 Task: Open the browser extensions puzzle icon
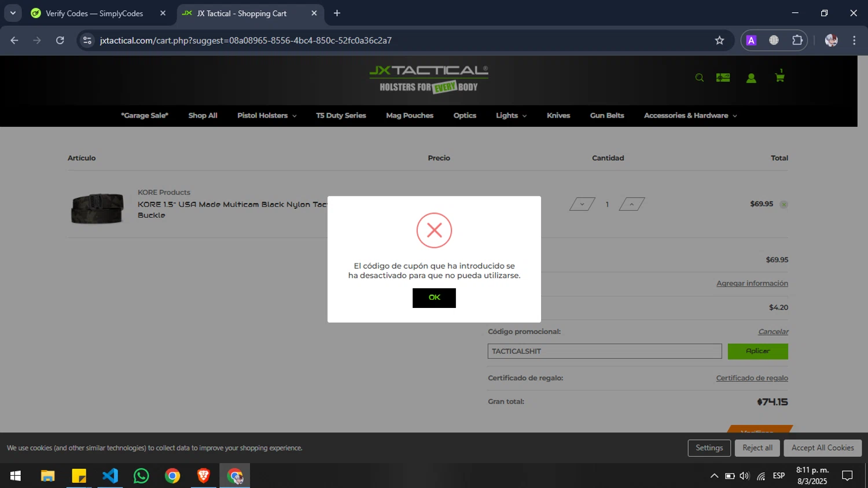pyautogui.click(x=797, y=41)
